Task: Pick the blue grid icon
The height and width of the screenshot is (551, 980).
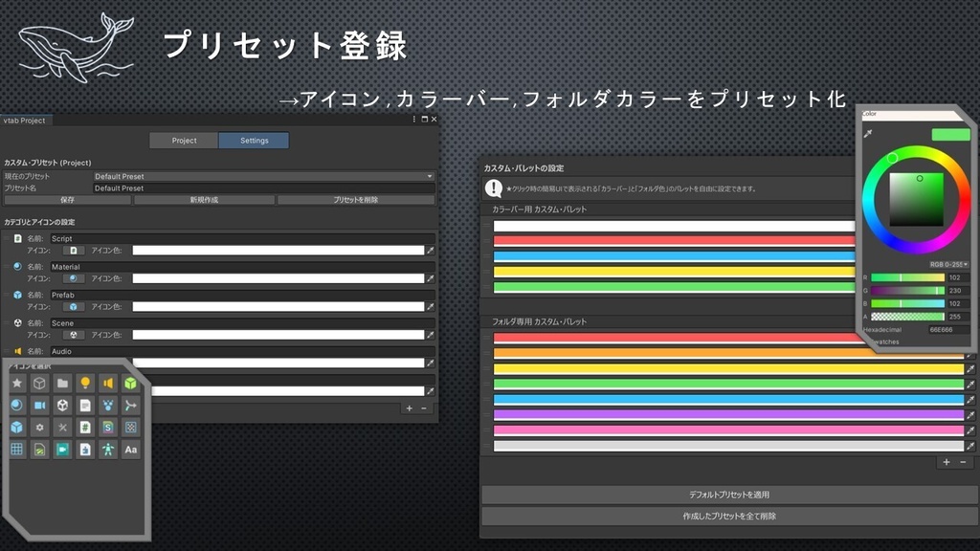Action: pyautogui.click(x=17, y=450)
